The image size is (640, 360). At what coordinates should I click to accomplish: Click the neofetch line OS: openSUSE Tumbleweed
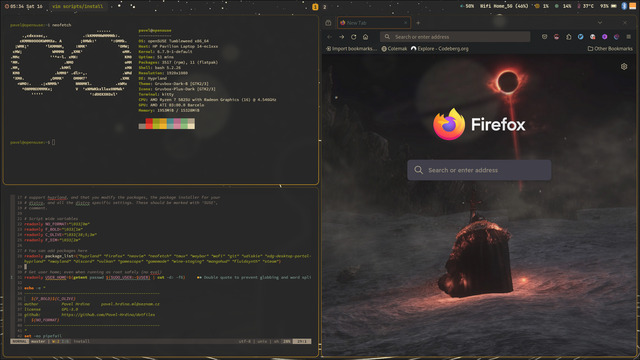pos(173,41)
